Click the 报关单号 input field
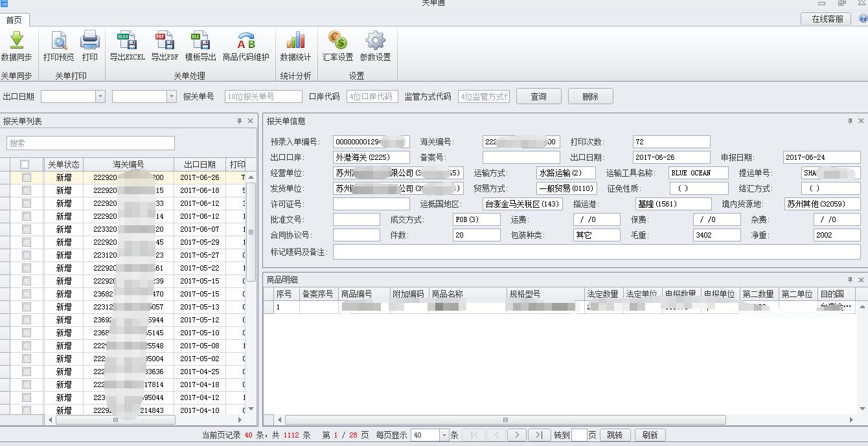Screen dimensions: 868x446 pyautogui.click(x=263, y=96)
